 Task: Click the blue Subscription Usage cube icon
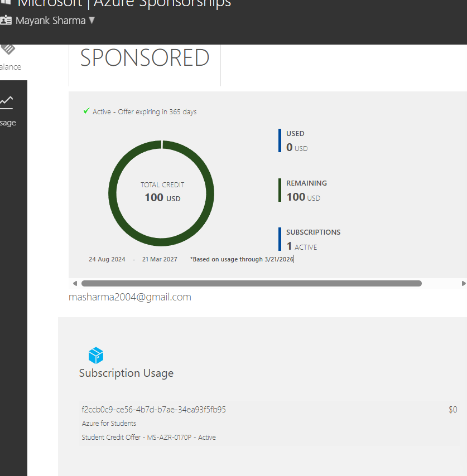click(96, 356)
